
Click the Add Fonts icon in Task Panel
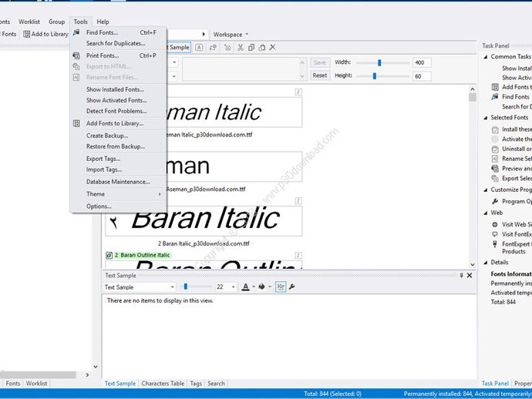click(495, 87)
